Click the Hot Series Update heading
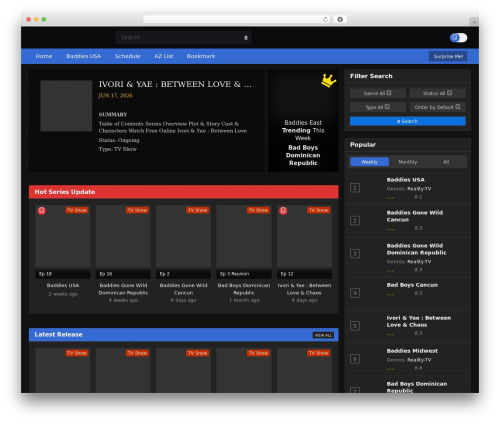The image size is (500, 423). point(65,192)
